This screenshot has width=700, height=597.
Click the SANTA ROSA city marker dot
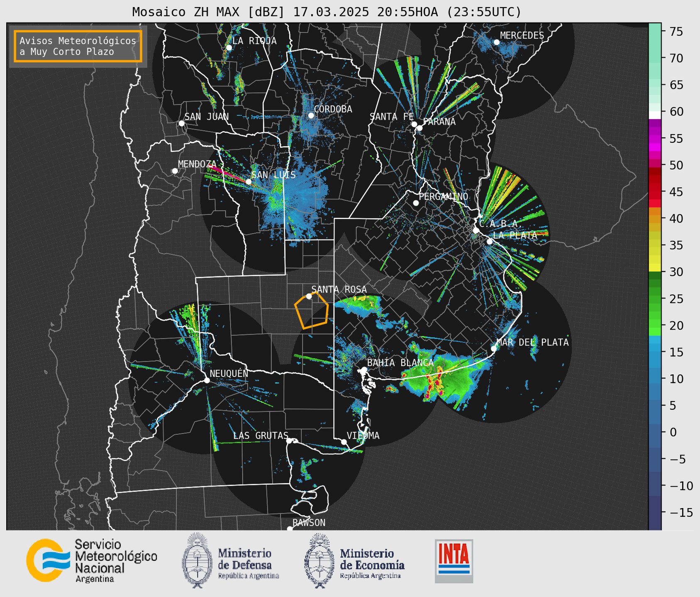tap(309, 296)
